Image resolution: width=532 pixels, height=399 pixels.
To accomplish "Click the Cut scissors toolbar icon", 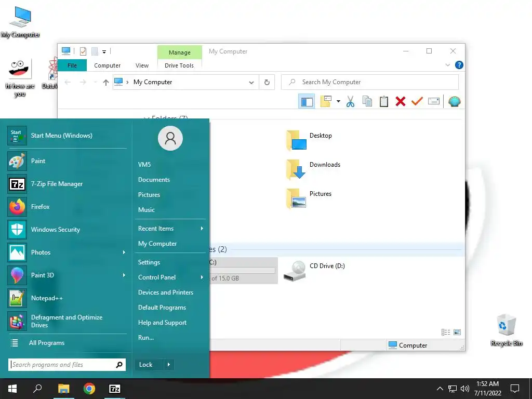I will [350, 101].
